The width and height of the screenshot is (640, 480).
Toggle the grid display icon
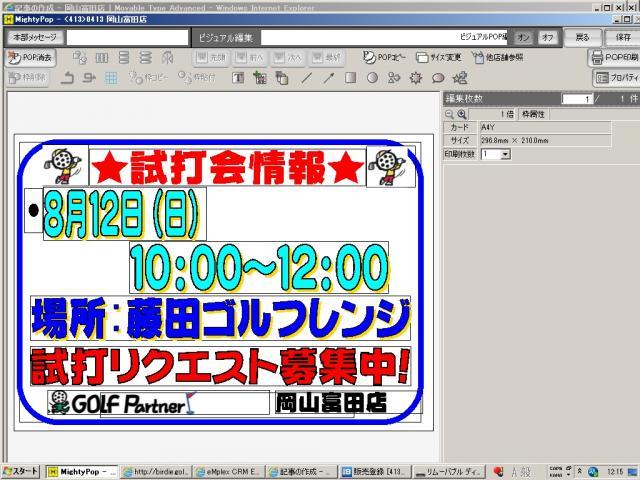111,78
